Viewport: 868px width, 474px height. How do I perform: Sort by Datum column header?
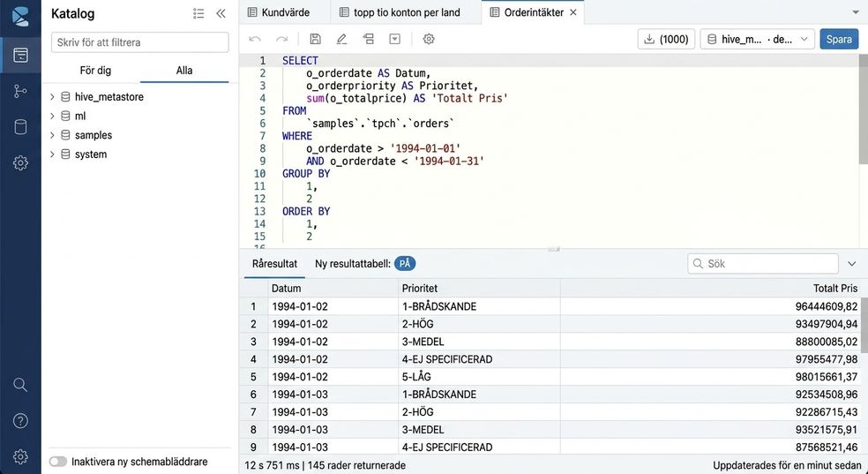(x=333, y=288)
